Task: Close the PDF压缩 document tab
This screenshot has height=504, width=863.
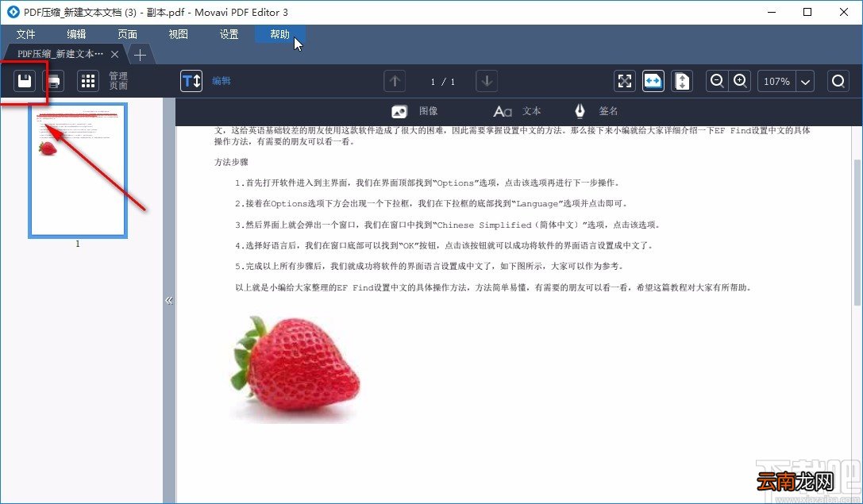Action: tap(114, 54)
